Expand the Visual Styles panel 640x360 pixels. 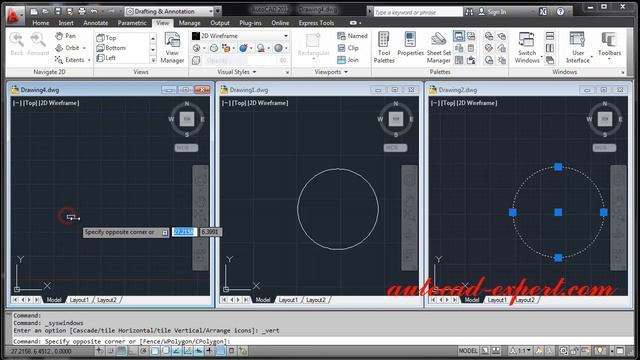[237, 72]
